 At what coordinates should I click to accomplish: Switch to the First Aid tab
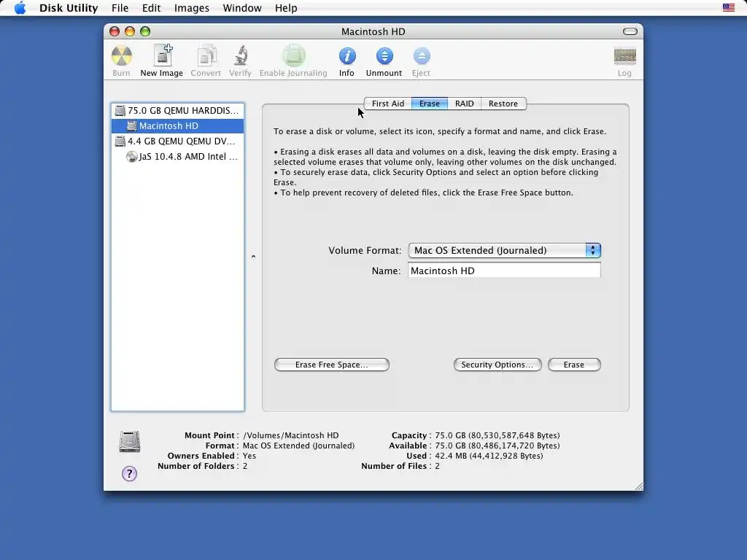pyautogui.click(x=388, y=104)
